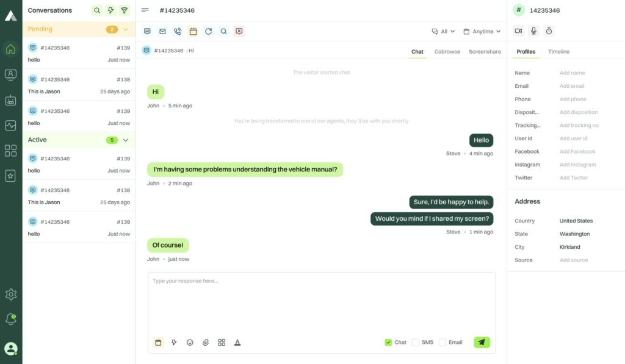Switch to the Cobrowse tab
Image resolution: width=625 pixels, height=364 pixels.
(447, 52)
